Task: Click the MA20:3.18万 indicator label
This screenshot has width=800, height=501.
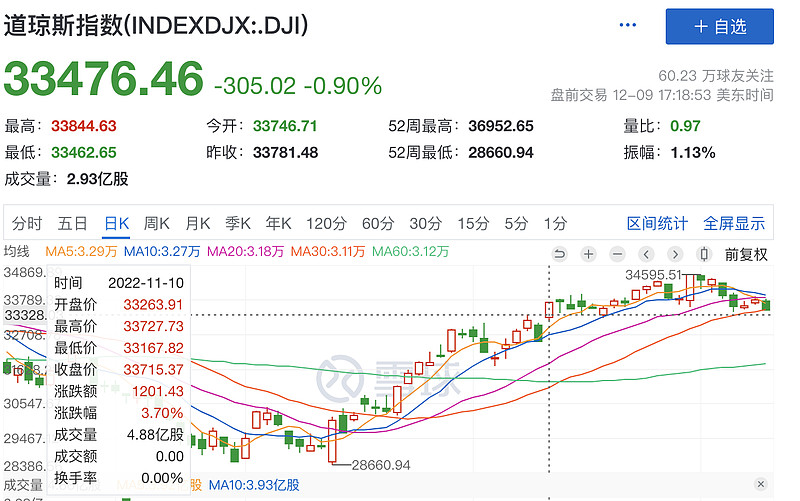Action: click(x=245, y=252)
